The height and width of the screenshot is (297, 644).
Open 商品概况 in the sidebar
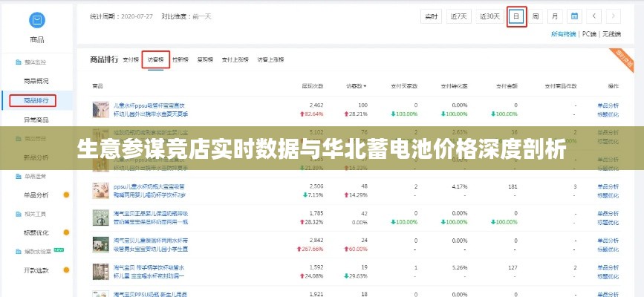pos(36,81)
